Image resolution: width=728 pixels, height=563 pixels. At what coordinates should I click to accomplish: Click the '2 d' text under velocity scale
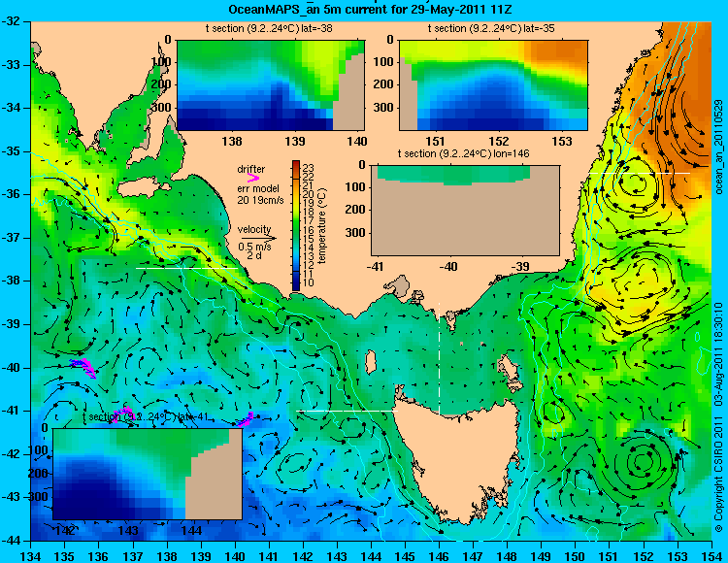(253, 255)
